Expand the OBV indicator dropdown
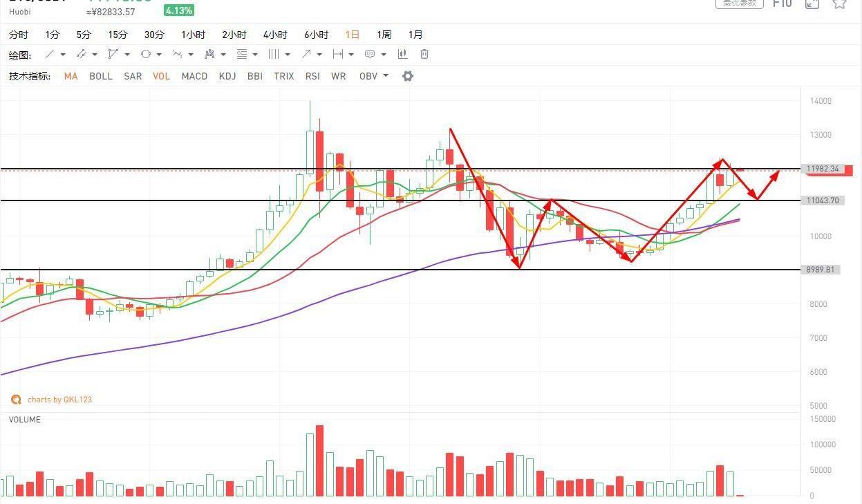This screenshot has width=862, height=504. [385, 76]
